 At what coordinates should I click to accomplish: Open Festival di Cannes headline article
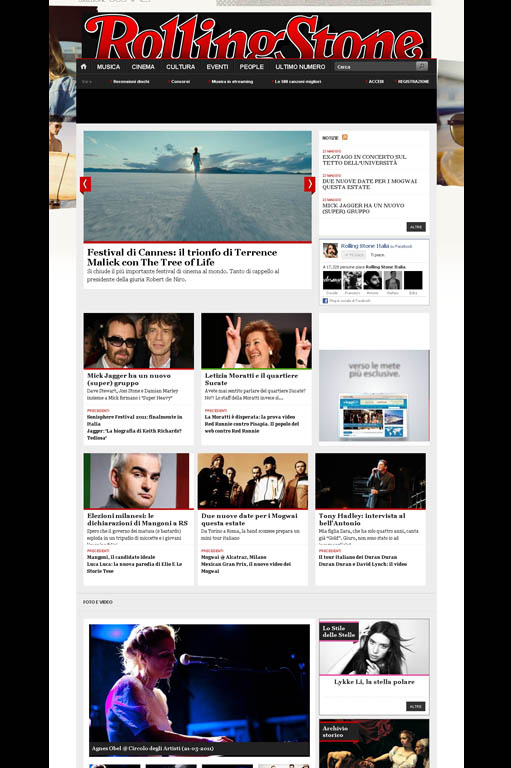(x=182, y=257)
